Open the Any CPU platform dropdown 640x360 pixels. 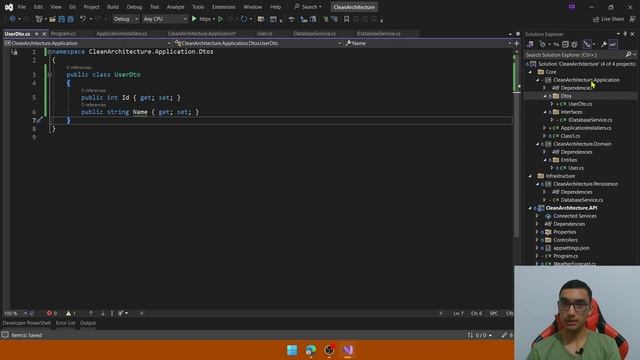pos(165,19)
